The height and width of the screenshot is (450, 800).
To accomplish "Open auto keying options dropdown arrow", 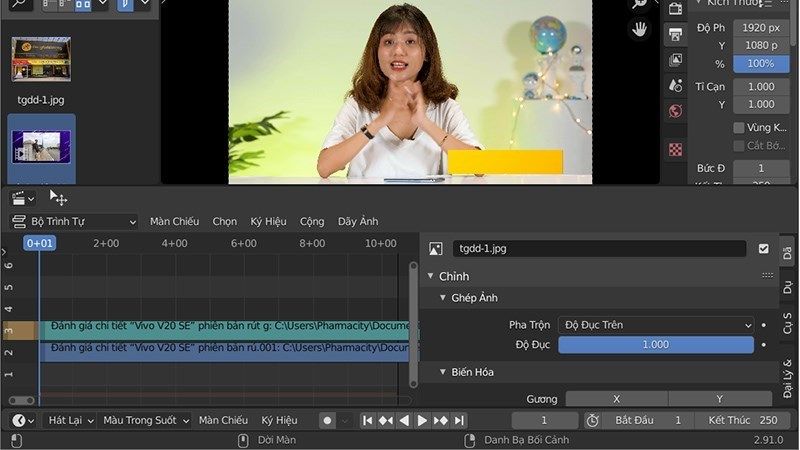I will pyautogui.click(x=344, y=420).
